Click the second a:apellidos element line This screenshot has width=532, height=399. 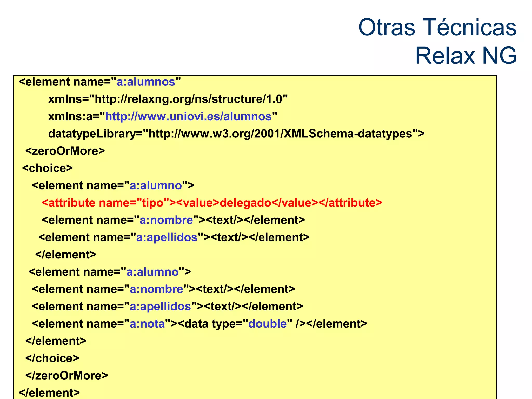point(167,307)
